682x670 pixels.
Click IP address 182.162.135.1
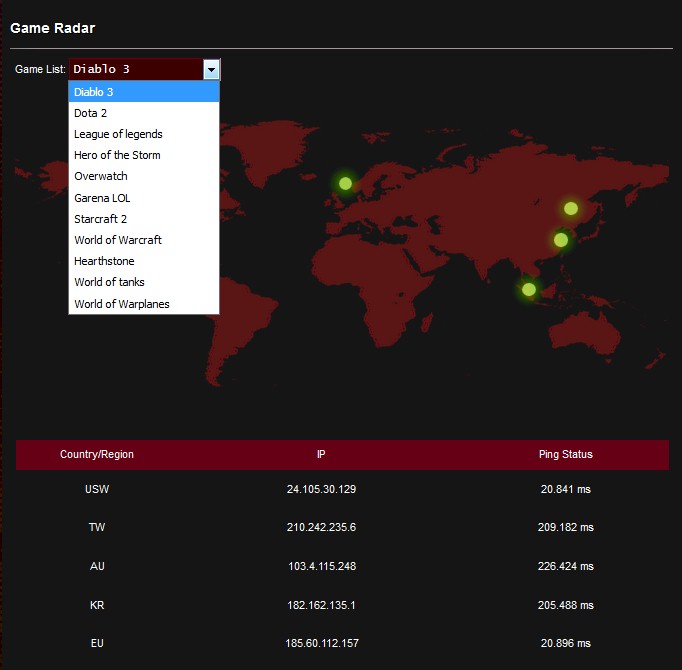point(321,605)
